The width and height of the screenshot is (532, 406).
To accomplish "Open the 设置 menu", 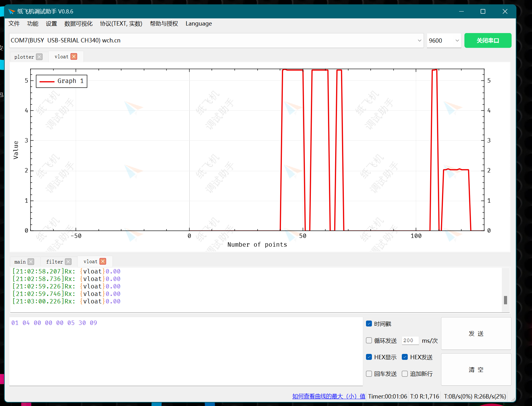I will (51, 24).
